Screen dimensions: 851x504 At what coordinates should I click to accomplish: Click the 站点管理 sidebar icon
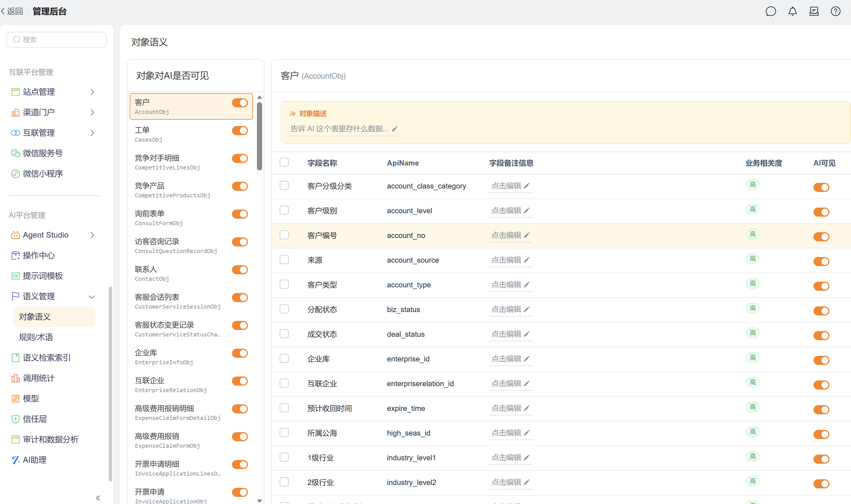coord(15,92)
